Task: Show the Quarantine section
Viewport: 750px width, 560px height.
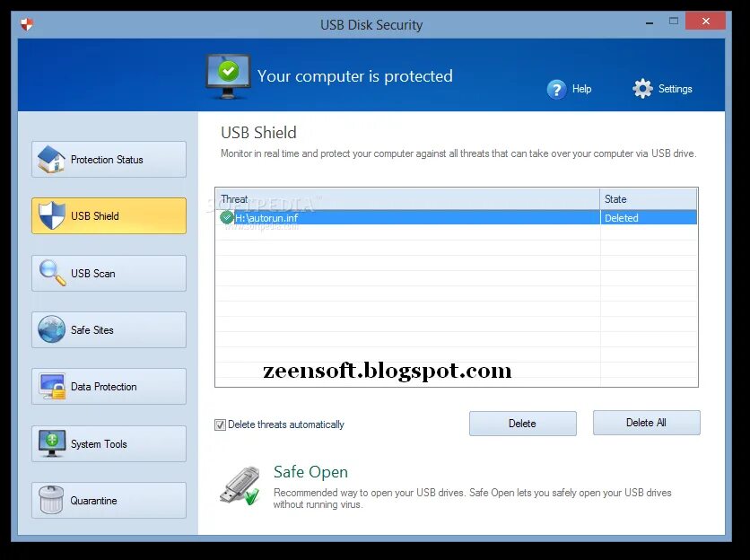Action: pos(109,500)
